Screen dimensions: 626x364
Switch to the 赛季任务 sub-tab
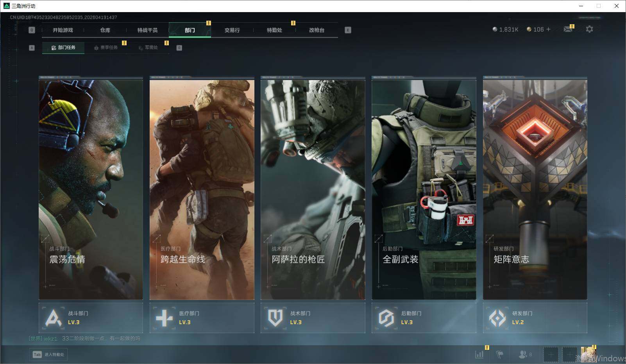(106, 48)
